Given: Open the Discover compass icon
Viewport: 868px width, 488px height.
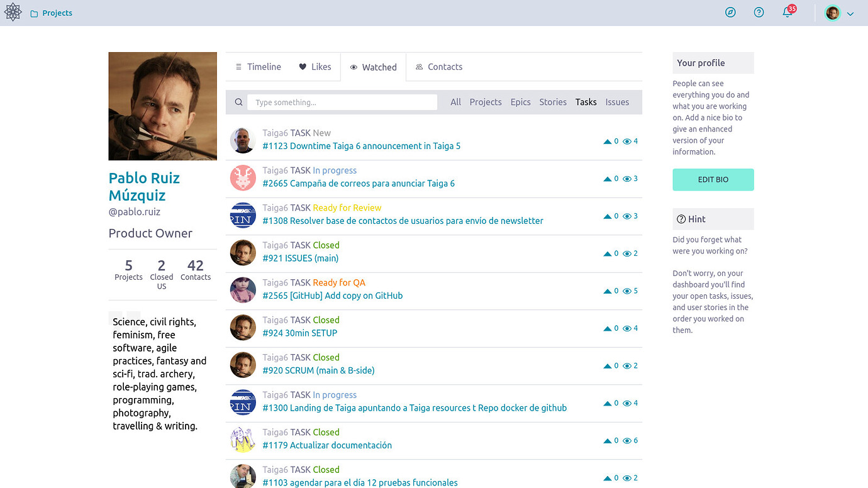Looking at the screenshot, I should pyautogui.click(x=730, y=13).
